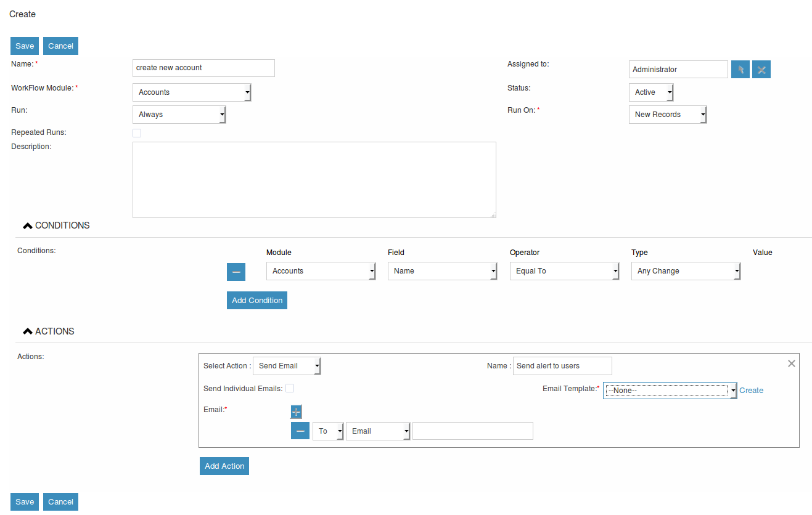Viewport: 812px width, 515px height.
Task: Open the condition Field dropdown showing Name
Action: tap(443, 271)
